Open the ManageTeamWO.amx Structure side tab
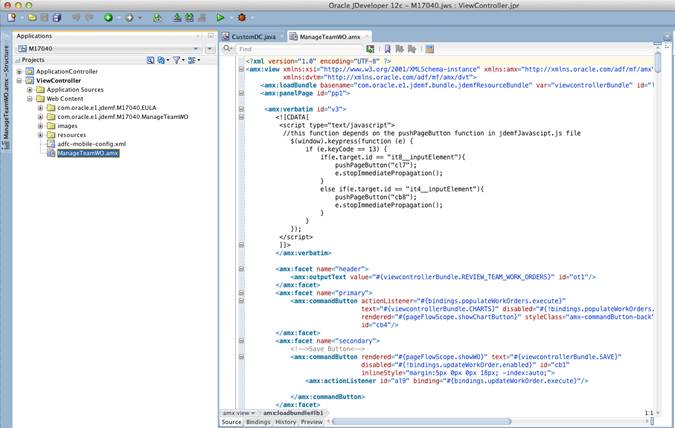675x428 pixels. 6,97
